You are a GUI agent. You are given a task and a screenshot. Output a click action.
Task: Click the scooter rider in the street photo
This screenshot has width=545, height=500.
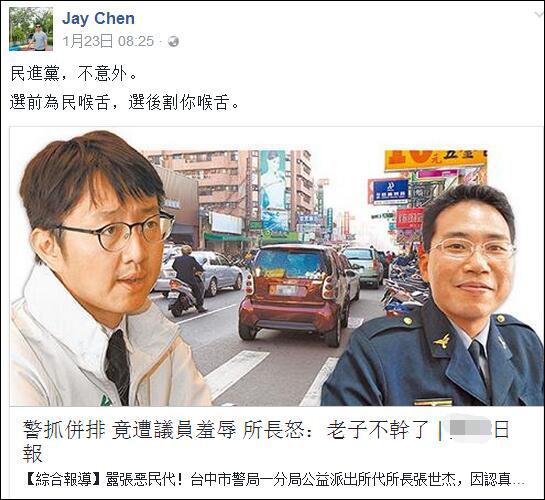point(187,281)
